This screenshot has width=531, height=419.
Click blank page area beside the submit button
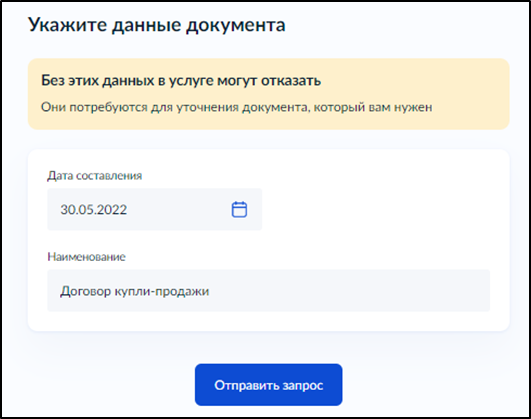coord(423,385)
